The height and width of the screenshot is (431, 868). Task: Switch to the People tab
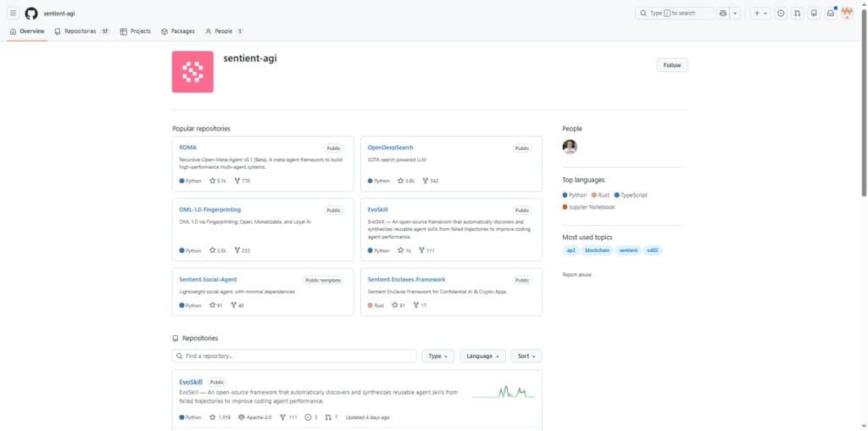click(224, 31)
